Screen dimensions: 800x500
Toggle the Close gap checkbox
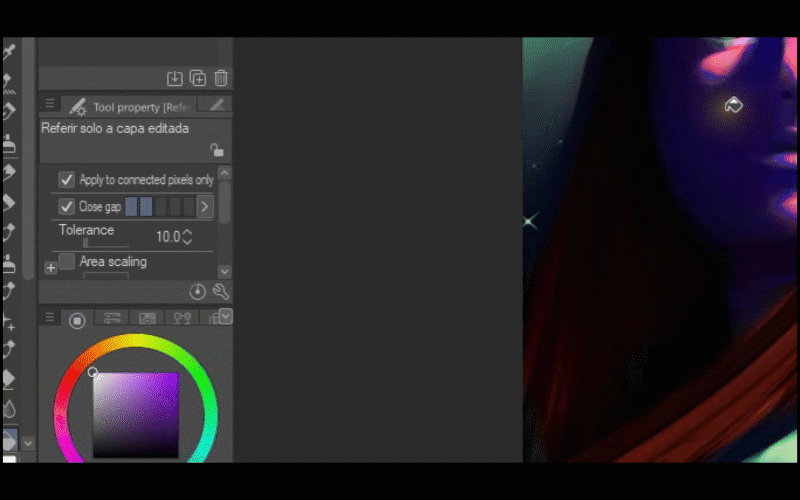66,207
